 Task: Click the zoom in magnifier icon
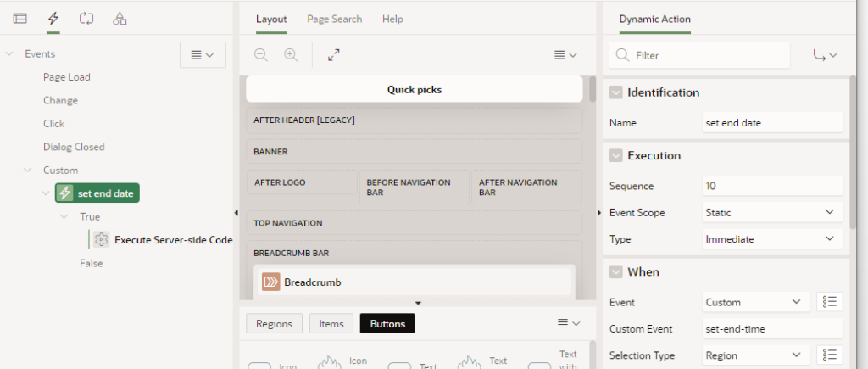point(291,54)
